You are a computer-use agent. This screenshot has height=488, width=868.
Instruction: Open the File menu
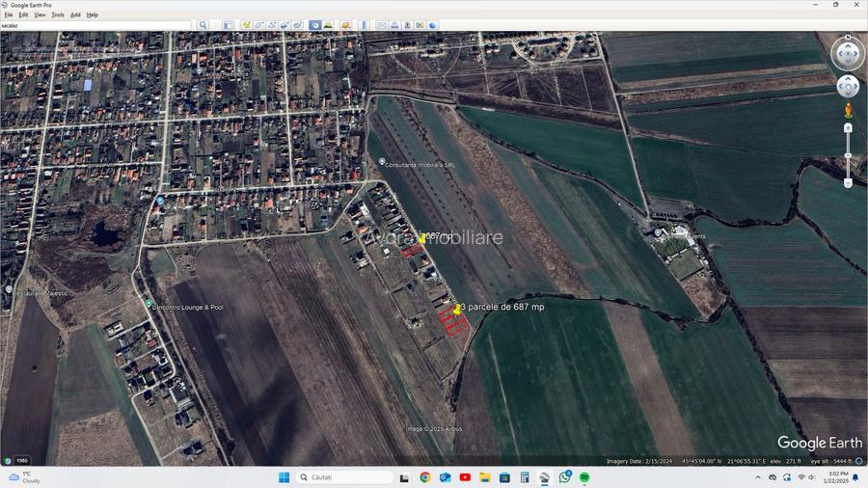(9, 15)
